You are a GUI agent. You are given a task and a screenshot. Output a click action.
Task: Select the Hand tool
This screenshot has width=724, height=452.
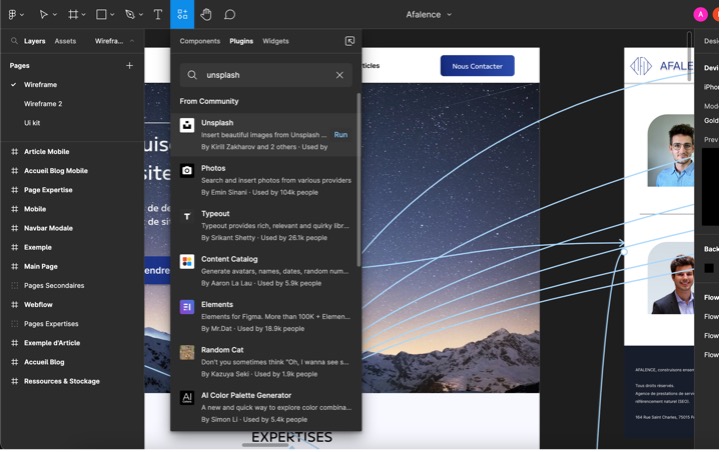206,15
